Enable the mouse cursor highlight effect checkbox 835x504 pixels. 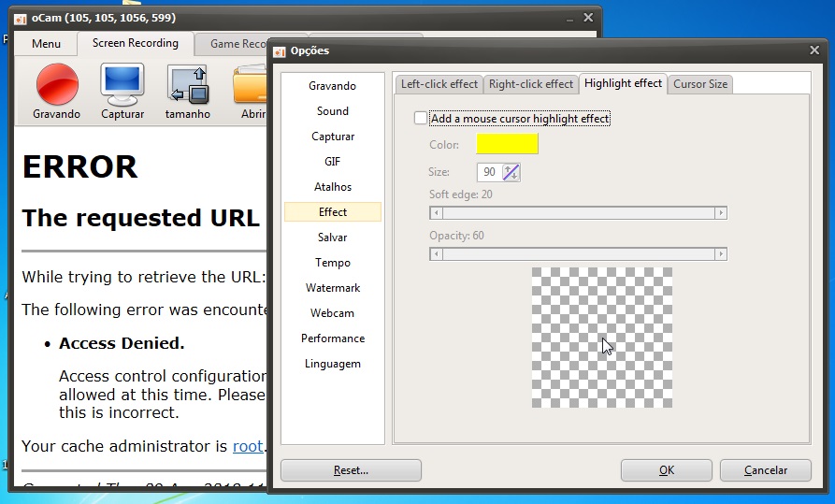[x=420, y=118]
